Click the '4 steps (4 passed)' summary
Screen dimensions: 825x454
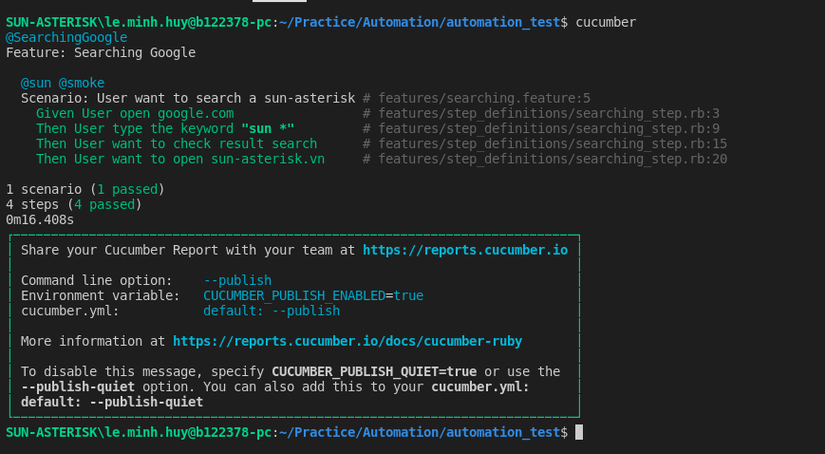click(74, 205)
